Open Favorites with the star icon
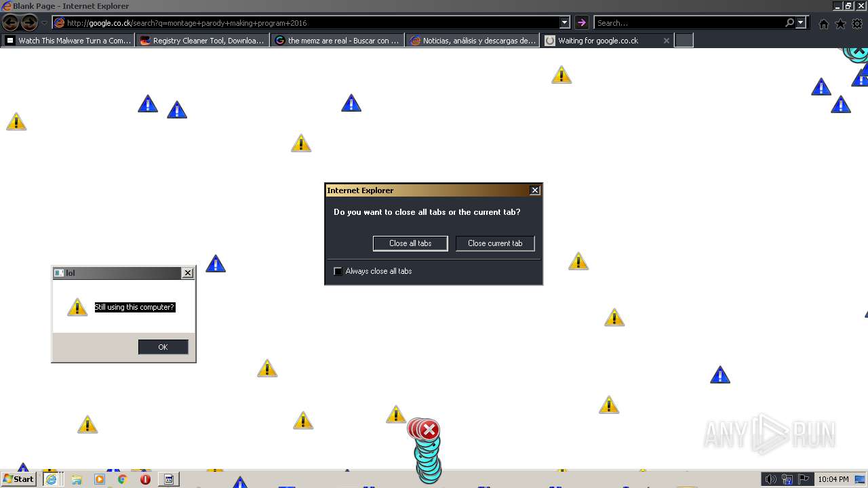The image size is (868, 488). tap(840, 24)
